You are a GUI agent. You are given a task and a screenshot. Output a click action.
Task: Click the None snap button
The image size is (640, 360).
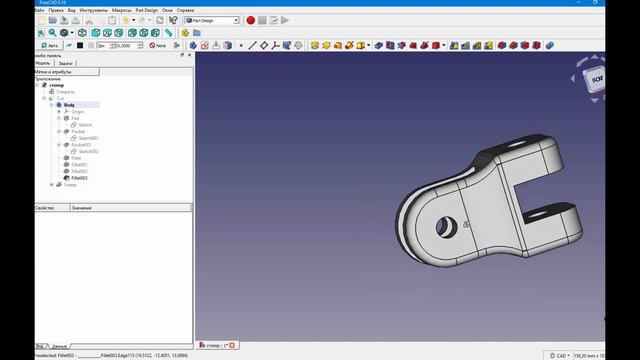pyautogui.click(x=158, y=45)
